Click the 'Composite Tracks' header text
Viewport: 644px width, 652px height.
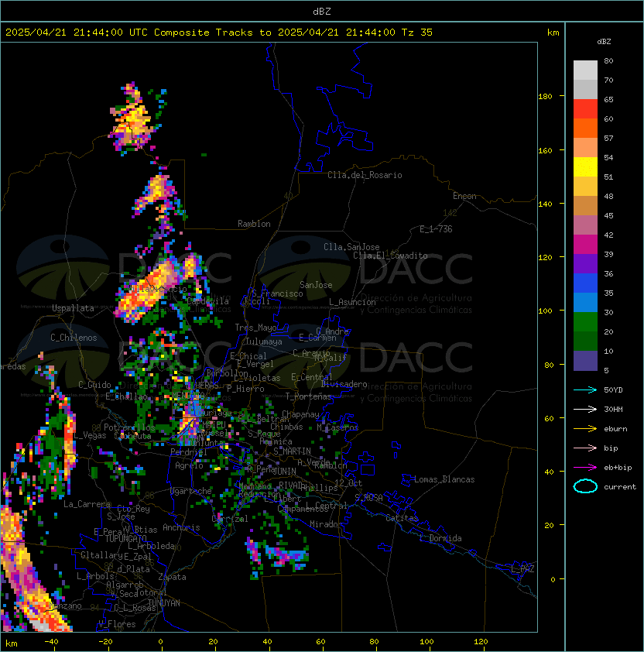coord(204,33)
